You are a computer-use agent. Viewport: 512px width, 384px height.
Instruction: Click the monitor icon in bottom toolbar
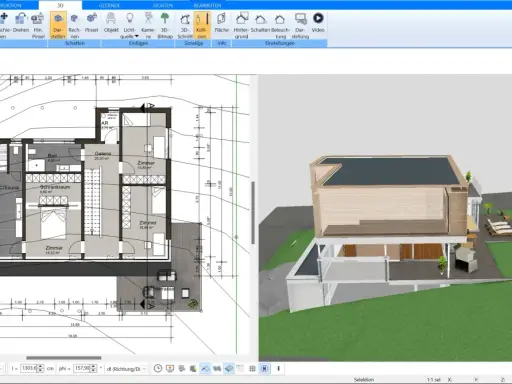pos(170,368)
